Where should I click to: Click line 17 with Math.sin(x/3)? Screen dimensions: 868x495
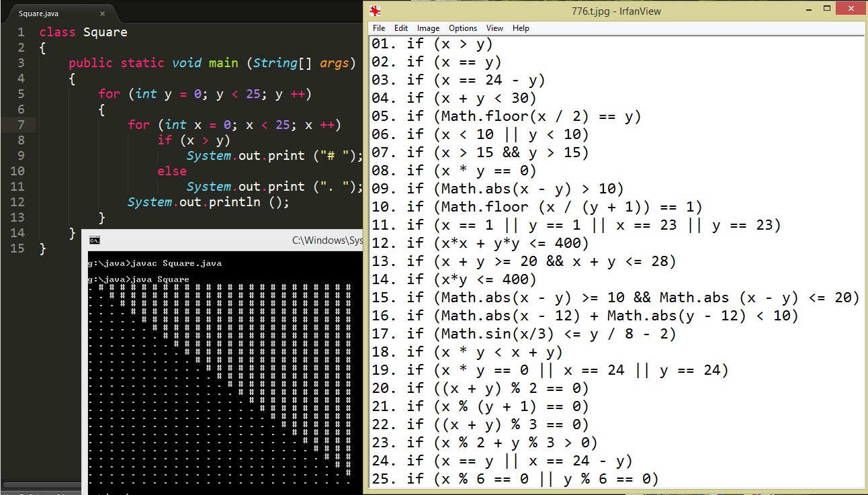(x=524, y=334)
